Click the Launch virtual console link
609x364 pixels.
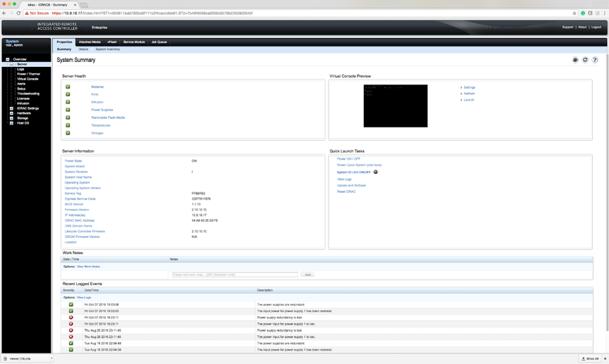click(x=469, y=100)
